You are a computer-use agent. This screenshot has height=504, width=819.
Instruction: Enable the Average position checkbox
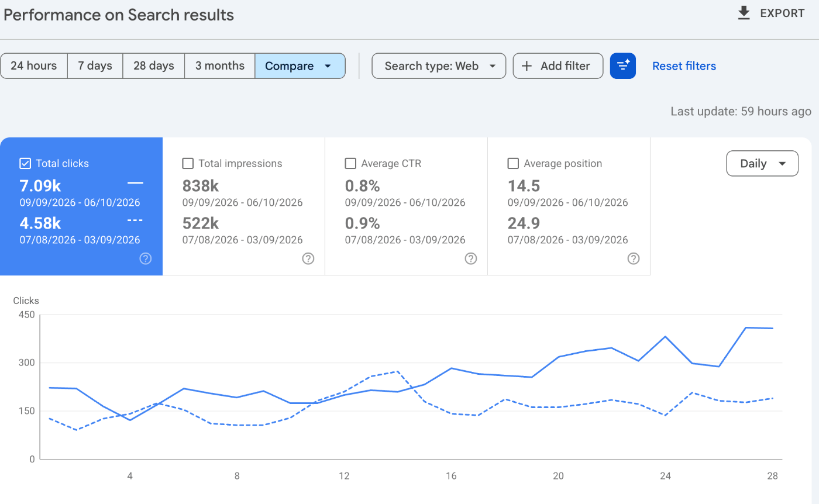(513, 163)
